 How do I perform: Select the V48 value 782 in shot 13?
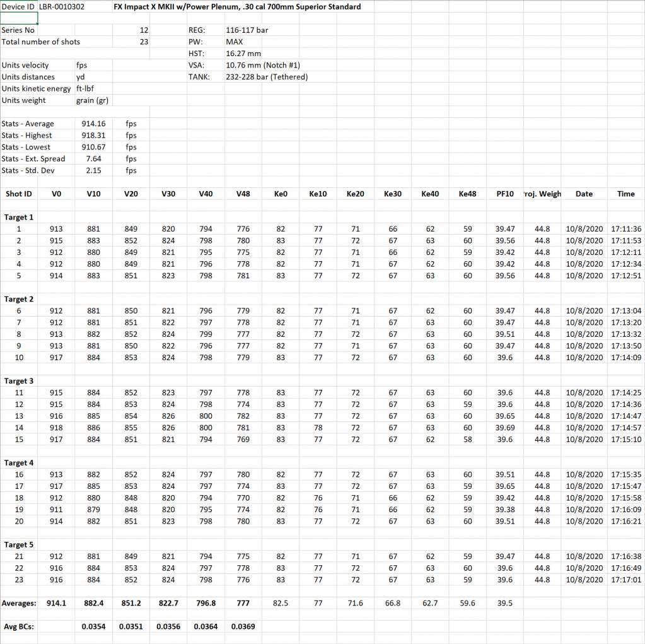(x=243, y=416)
